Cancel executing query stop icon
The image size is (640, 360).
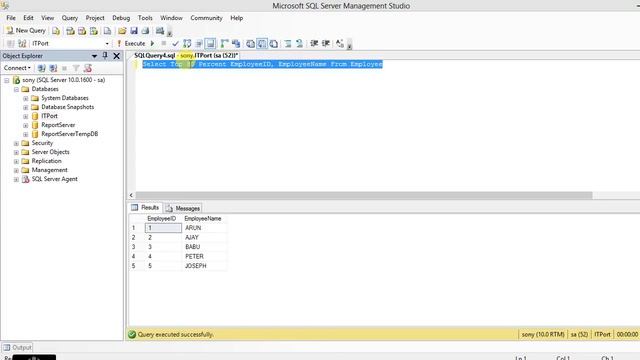[164, 43]
